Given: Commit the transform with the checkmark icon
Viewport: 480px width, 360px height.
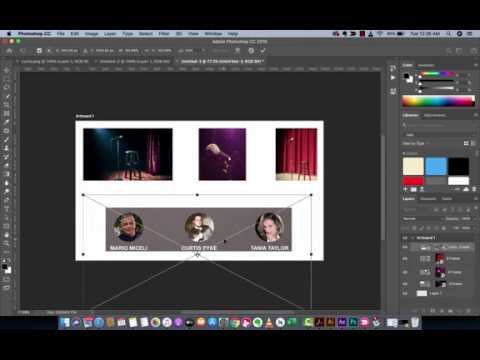Looking at the screenshot, I should (x=263, y=51).
